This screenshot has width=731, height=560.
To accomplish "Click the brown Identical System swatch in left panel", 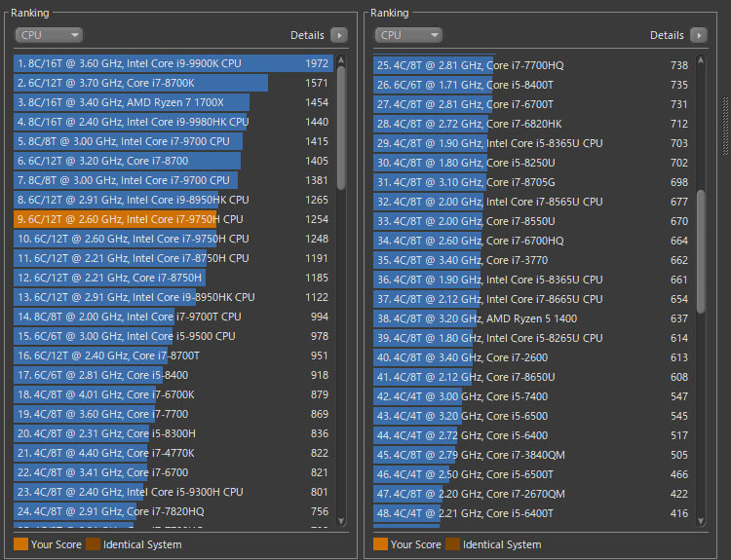I will pos(94,544).
